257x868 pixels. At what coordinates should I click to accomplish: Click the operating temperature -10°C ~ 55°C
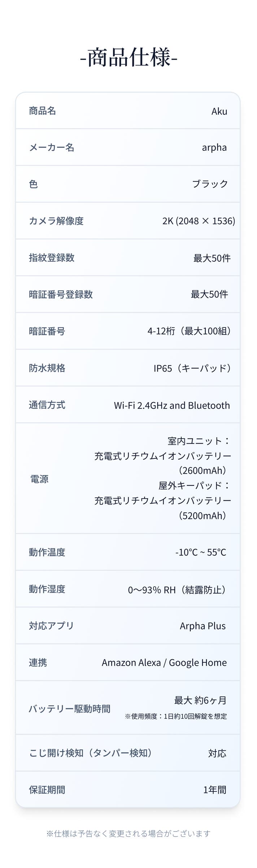(x=201, y=552)
